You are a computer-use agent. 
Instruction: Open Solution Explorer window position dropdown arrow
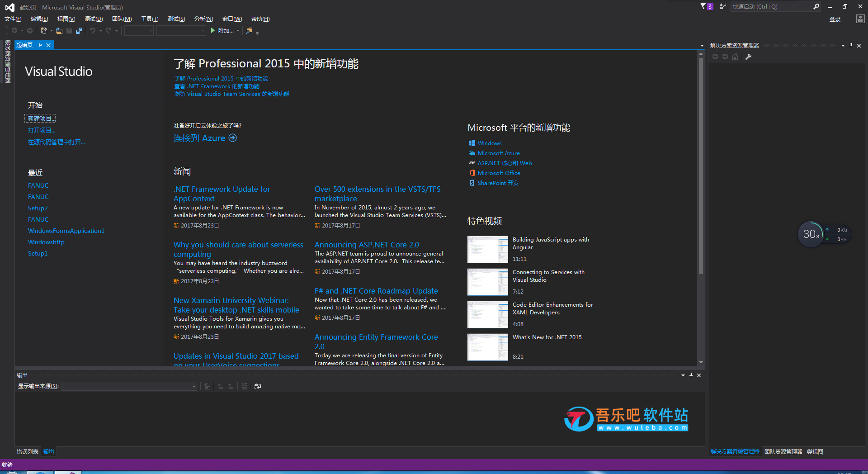843,45
